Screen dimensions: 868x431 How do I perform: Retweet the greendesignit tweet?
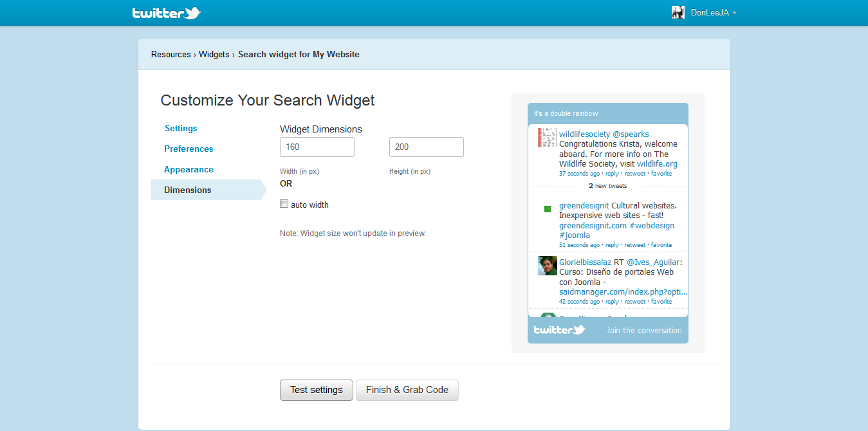[x=635, y=245]
